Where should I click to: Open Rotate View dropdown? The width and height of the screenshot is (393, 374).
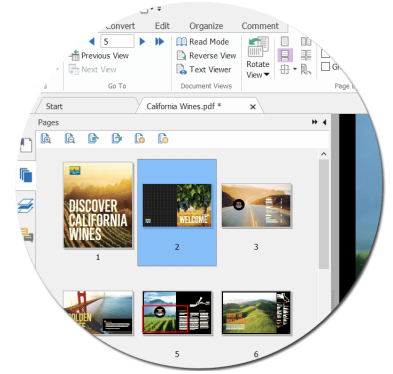click(x=258, y=58)
